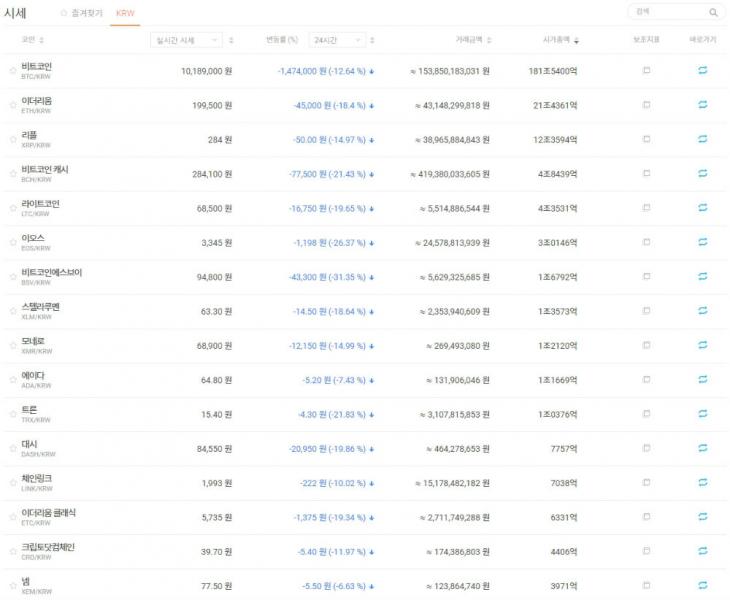The width and height of the screenshot is (730, 600).
Task: Open shortcut icon for 넴
Action: point(703,585)
